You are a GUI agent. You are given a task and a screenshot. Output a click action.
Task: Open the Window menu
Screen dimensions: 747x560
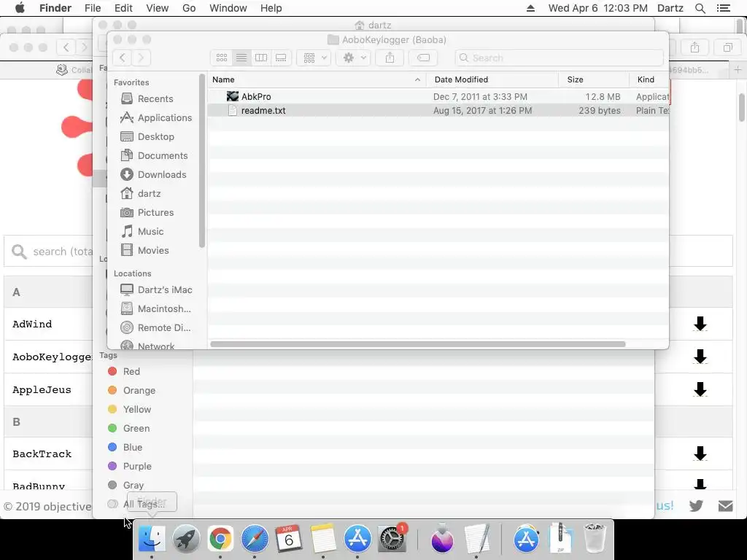click(228, 8)
